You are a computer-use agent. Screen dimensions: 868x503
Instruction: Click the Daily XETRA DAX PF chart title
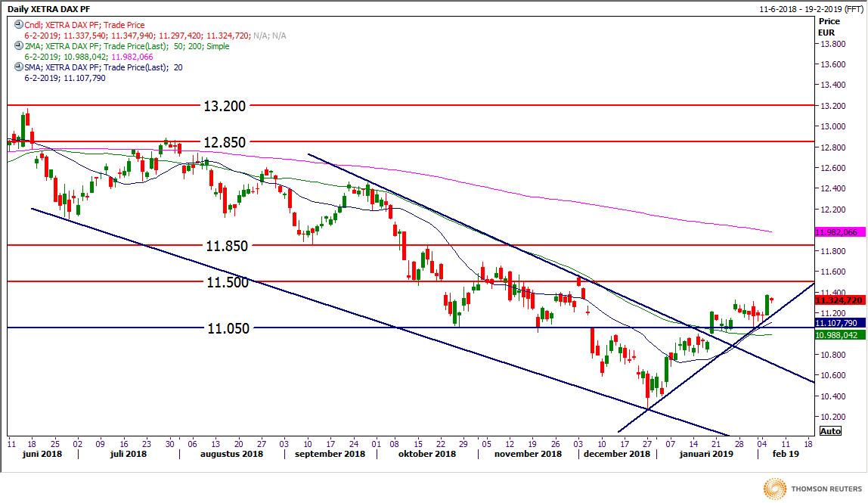(x=48, y=9)
